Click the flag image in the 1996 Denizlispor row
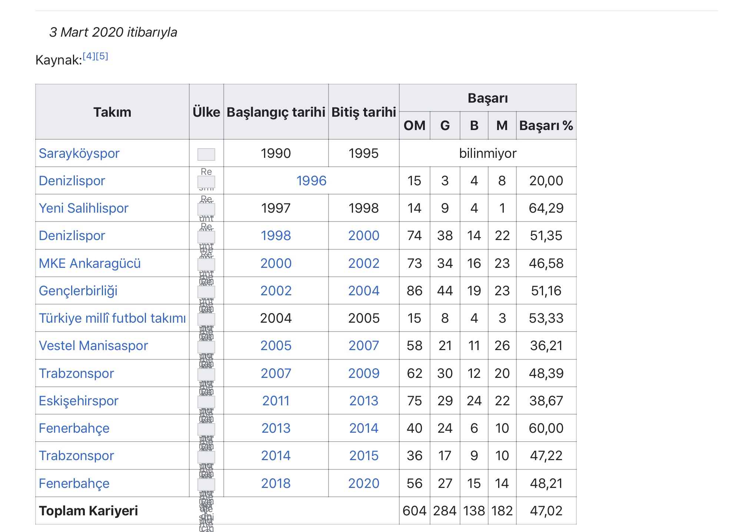This screenshot has height=532, width=756. click(x=206, y=182)
